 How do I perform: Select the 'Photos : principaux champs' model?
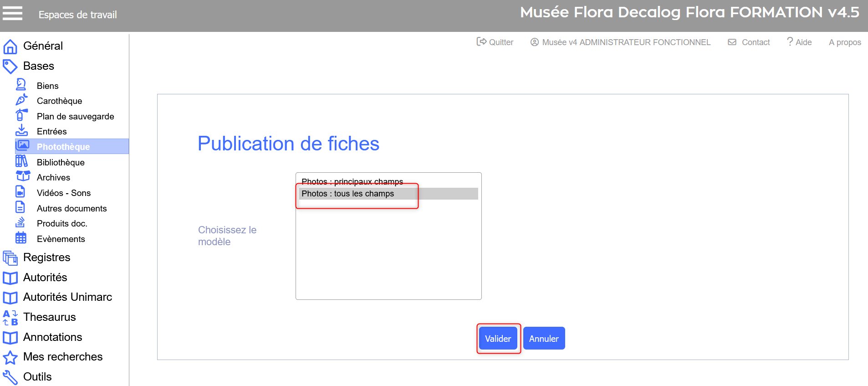(352, 181)
